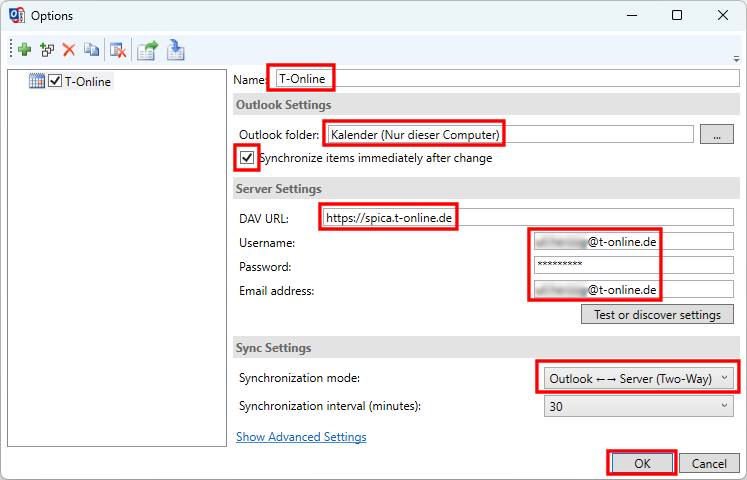Click the Options window app icon
The width and height of the screenshot is (747, 480).
17,15
